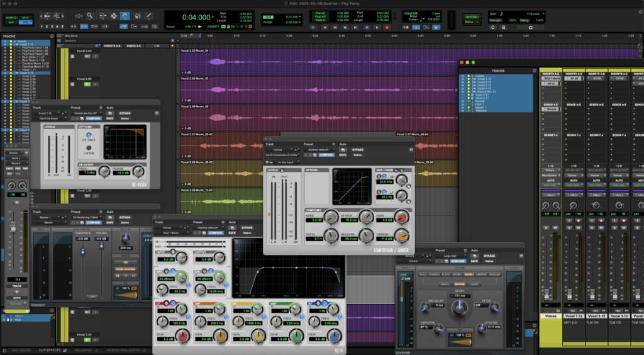Return to start in the transport

point(325,27)
